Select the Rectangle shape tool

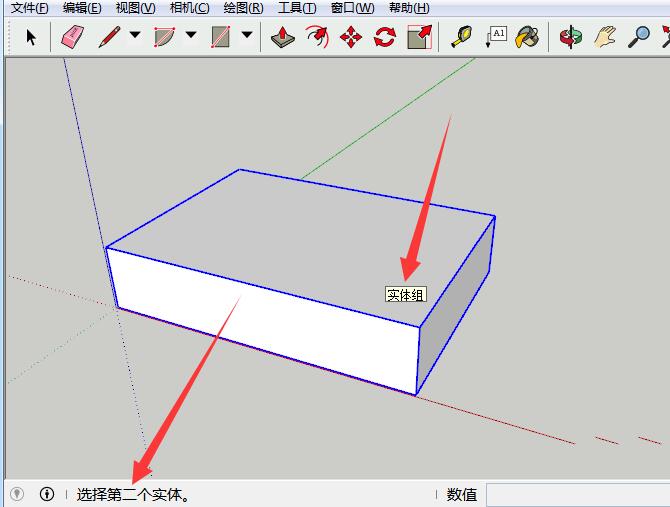[x=221, y=37]
